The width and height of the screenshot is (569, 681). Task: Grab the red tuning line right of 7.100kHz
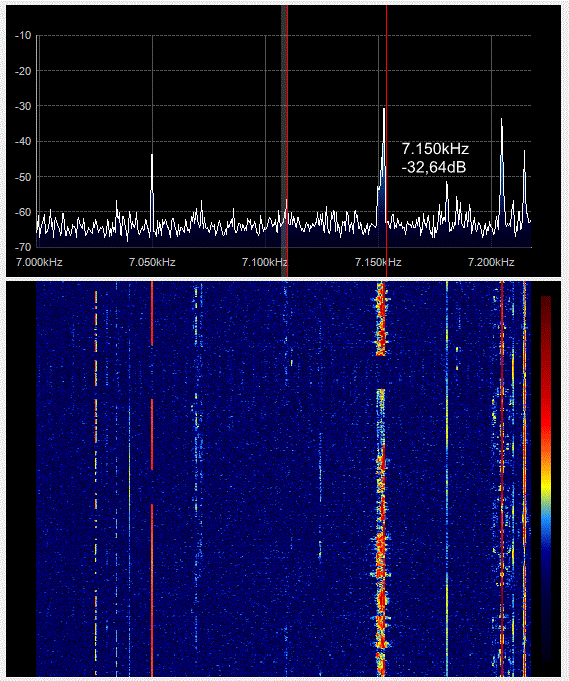coord(288,141)
